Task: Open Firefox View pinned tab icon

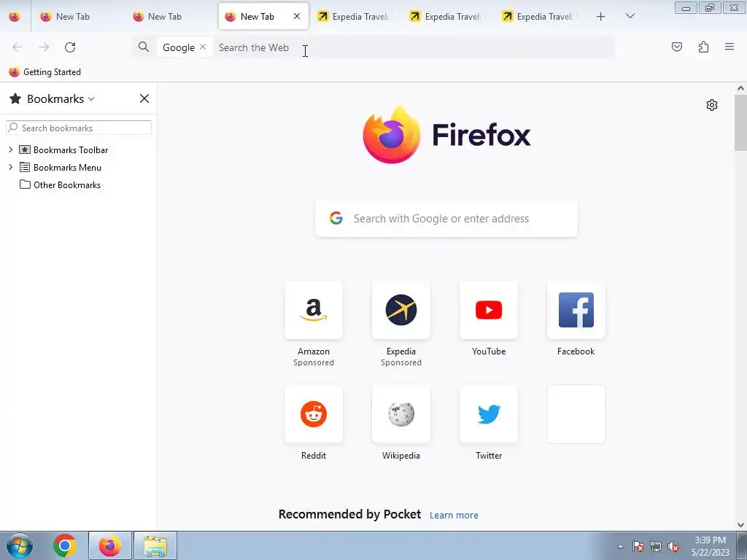Action: [x=15, y=16]
